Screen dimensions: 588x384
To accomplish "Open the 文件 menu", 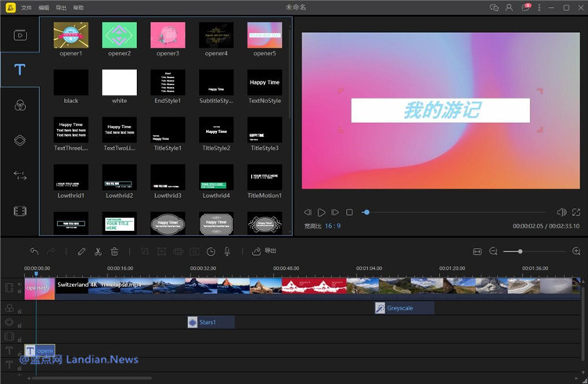I will 27,7.
